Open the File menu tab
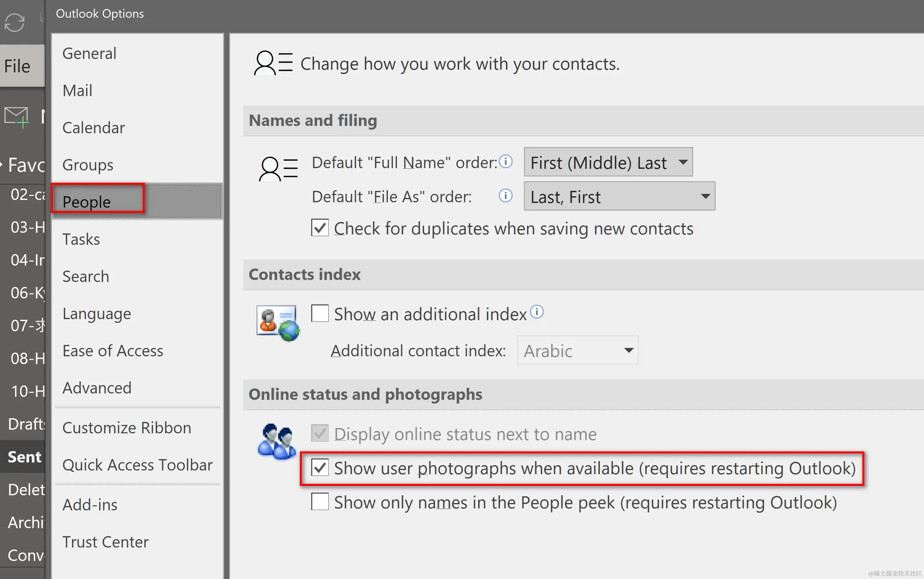Image resolution: width=924 pixels, height=579 pixels. click(x=18, y=66)
